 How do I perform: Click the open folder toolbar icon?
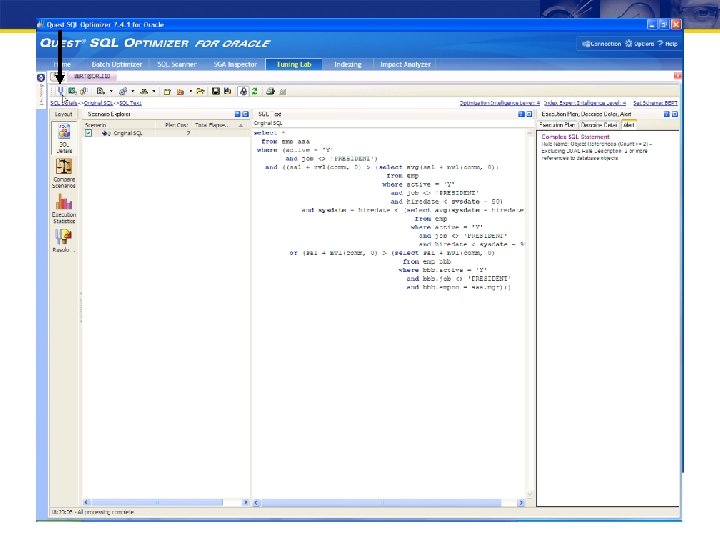coord(201,91)
